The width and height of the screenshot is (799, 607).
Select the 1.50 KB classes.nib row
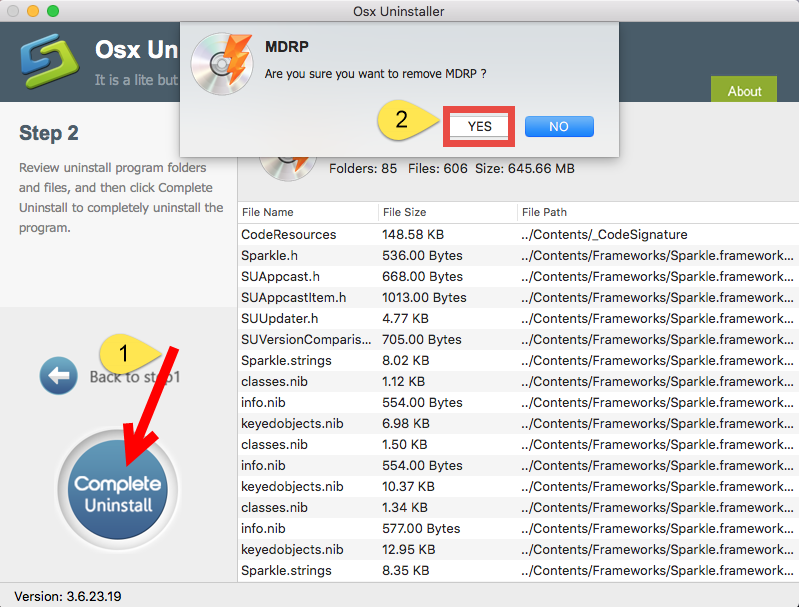click(x=518, y=444)
